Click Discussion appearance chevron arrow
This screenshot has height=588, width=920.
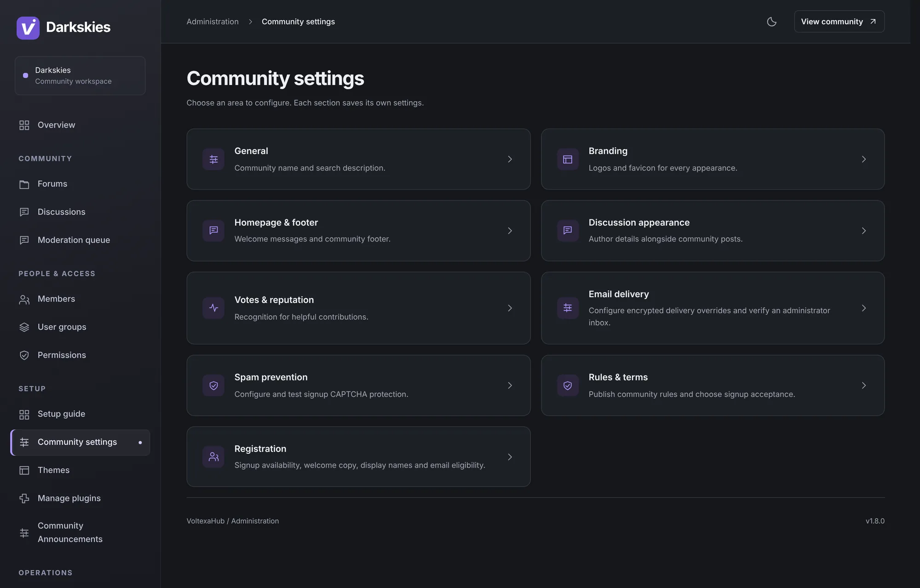(864, 231)
